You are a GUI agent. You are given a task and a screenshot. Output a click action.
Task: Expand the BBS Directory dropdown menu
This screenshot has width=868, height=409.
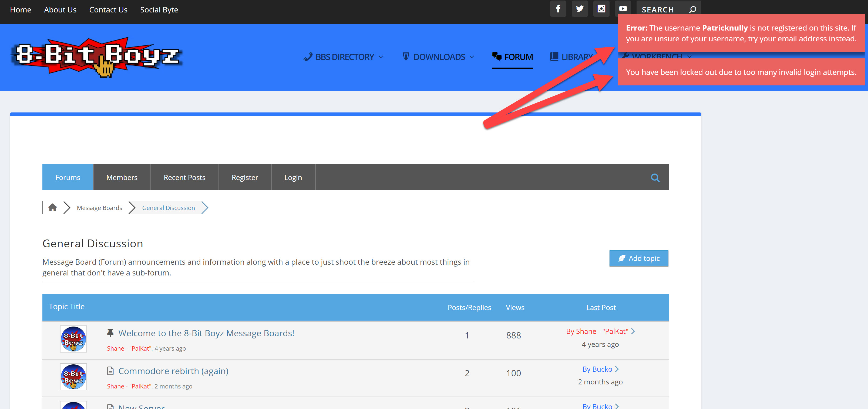(381, 57)
